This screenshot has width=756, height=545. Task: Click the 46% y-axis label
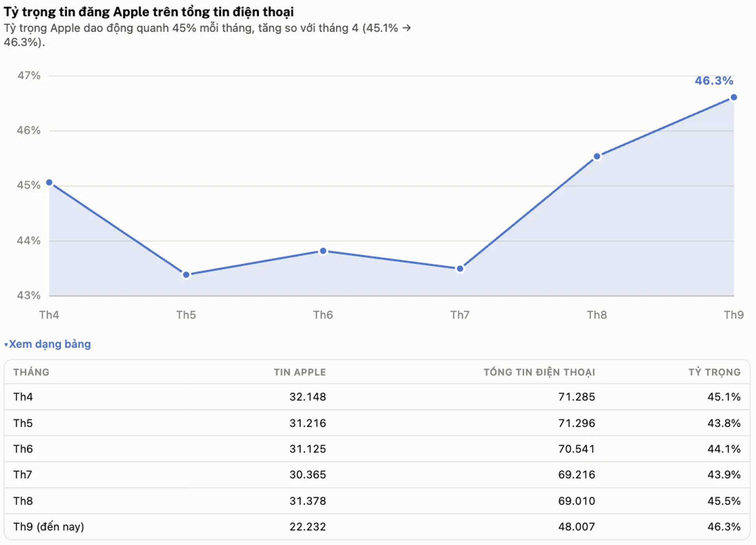click(x=29, y=130)
